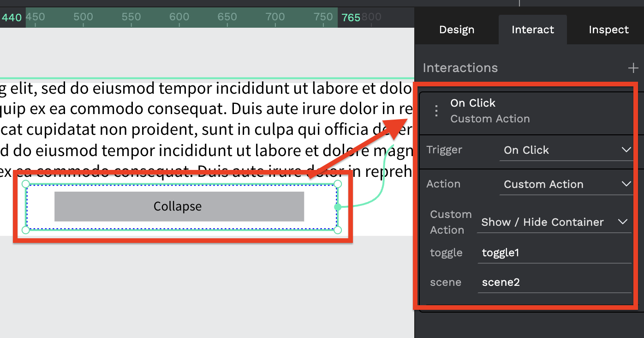This screenshot has height=338, width=644.
Task: Select the Lorem ipsum paragraph text on canvas
Action: pyautogui.click(x=206, y=130)
